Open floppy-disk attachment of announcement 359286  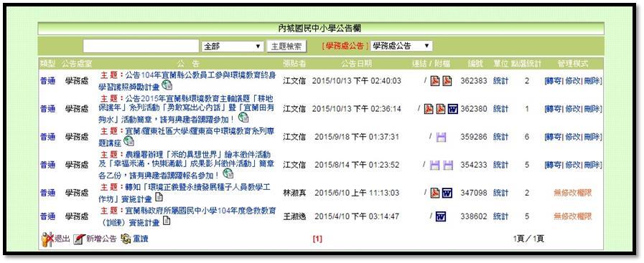(x=441, y=137)
